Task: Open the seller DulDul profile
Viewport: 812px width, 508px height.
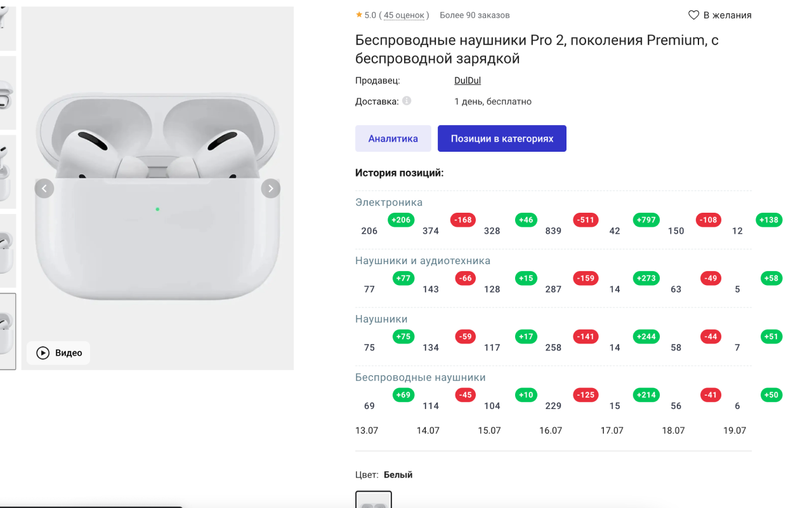Action: tap(467, 80)
